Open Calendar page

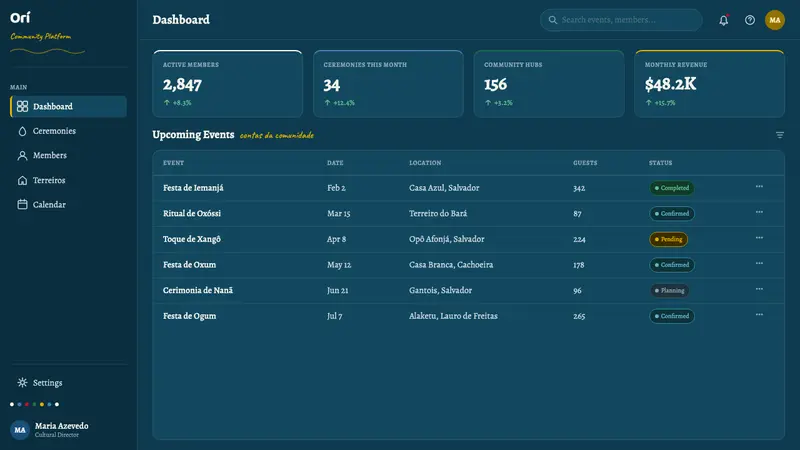(68, 205)
